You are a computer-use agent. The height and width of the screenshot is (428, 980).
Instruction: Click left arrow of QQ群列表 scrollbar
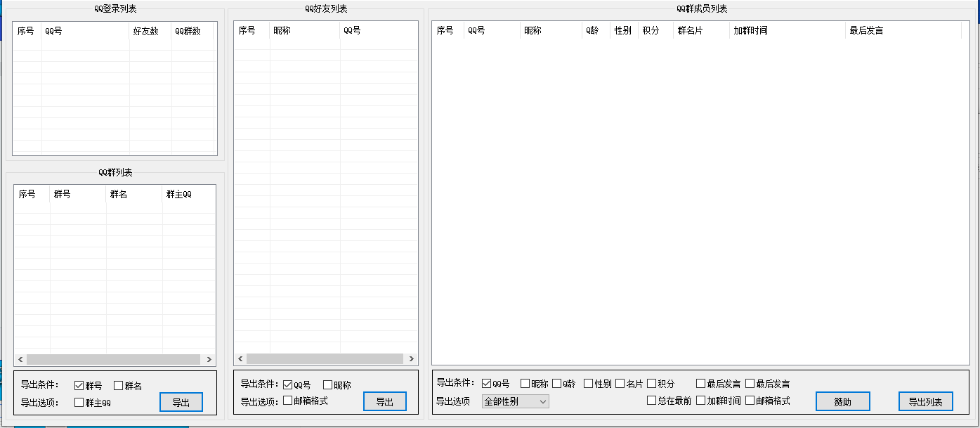tap(20, 359)
